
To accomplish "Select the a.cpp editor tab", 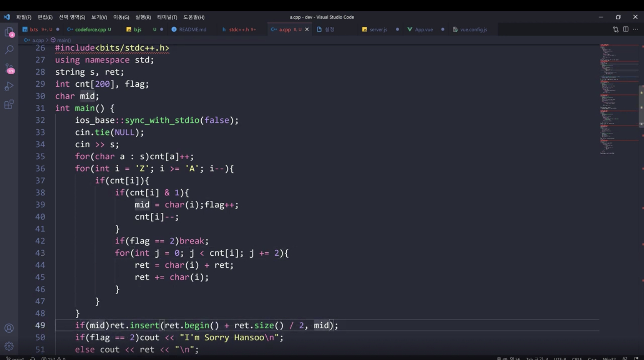I will (290, 29).
